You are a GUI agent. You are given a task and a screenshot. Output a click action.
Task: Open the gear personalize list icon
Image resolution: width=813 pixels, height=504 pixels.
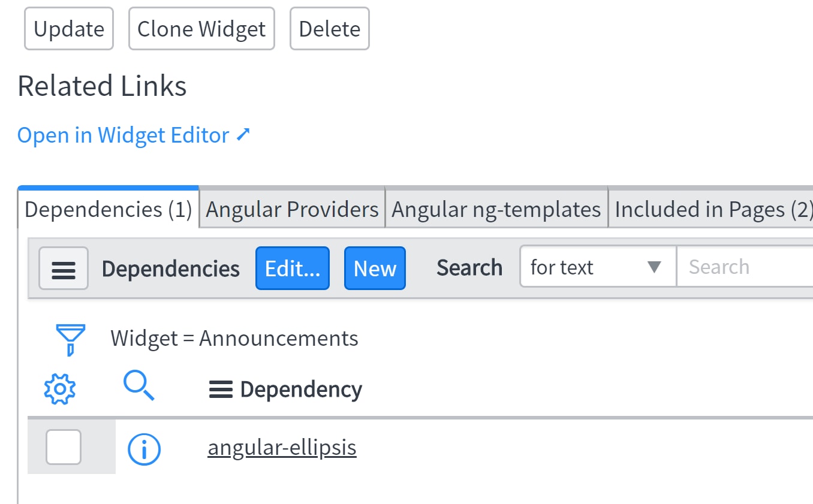[60, 389]
